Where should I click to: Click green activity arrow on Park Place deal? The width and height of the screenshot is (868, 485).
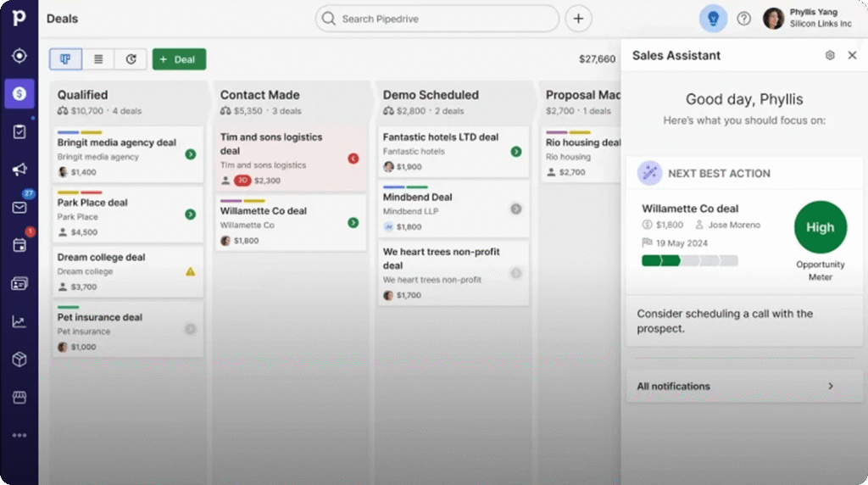pyautogui.click(x=191, y=215)
